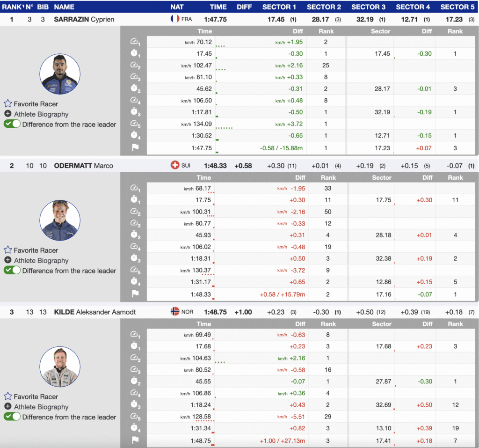This screenshot has height=448, width=479.
Task: Toggle race leader difference for Odermatt
Action: [x=12, y=270]
